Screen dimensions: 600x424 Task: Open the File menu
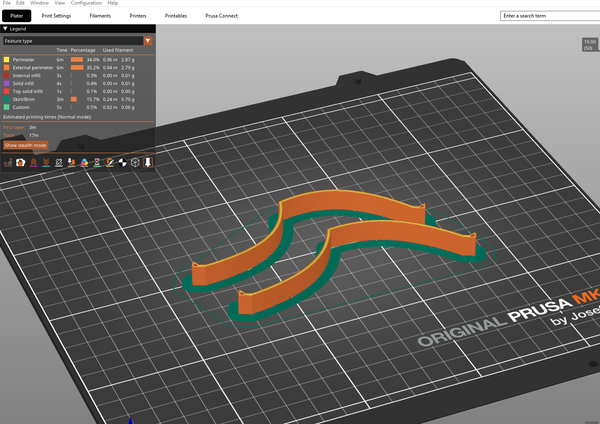tap(7, 3)
